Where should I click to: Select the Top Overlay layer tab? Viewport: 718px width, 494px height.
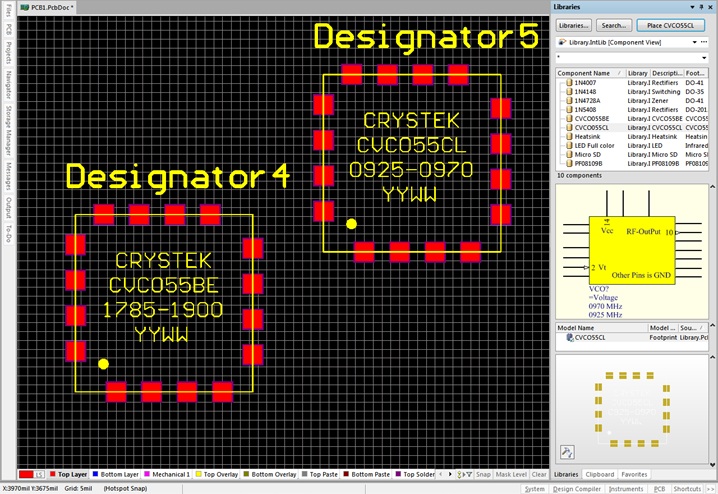pyautogui.click(x=217, y=475)
